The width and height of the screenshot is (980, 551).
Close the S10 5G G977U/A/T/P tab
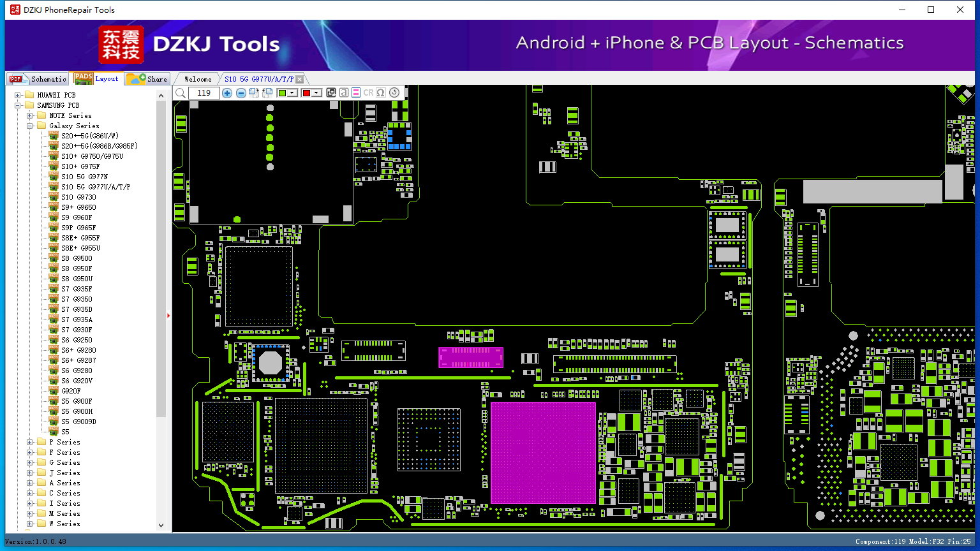(x=300, y=79)
